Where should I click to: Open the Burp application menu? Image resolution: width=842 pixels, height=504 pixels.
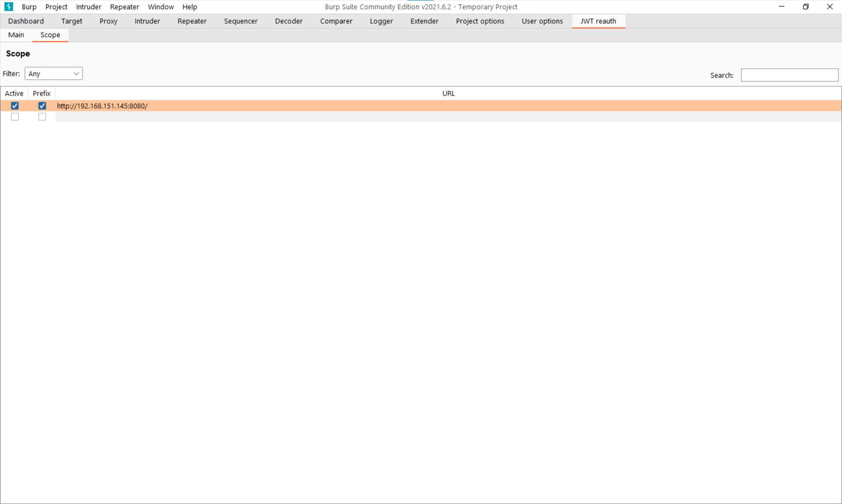(28, 7)
